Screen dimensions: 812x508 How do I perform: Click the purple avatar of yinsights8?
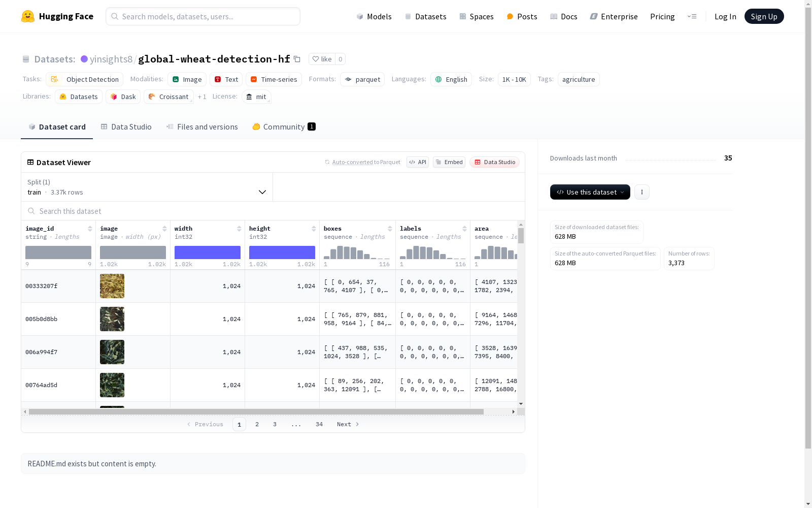84,59
